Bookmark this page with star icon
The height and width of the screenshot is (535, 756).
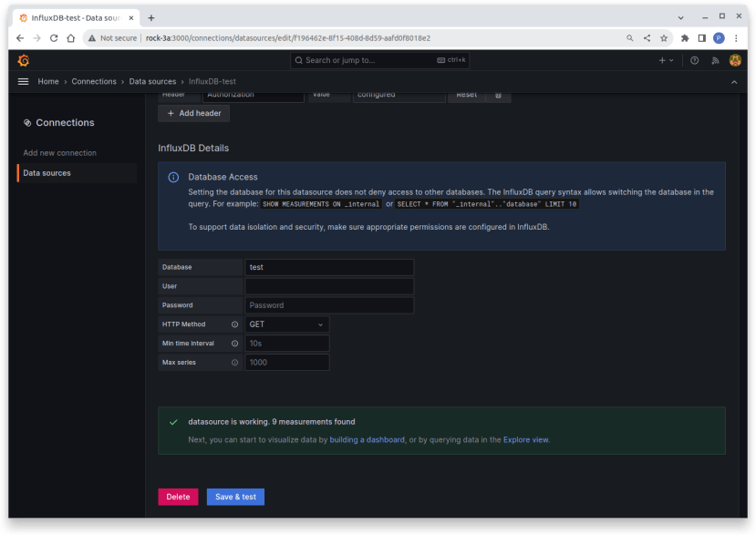(664, 38)
